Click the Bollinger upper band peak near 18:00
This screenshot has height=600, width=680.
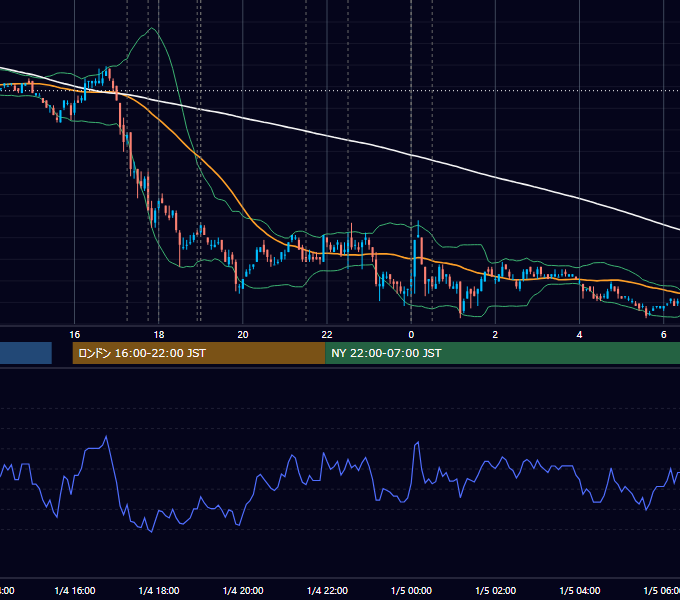tap(151, 29)
